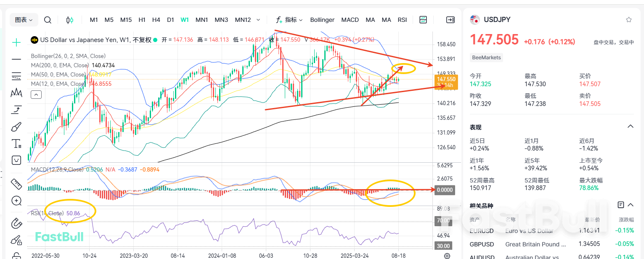The width and height of the screenshot is (644, 259).
Task: Switch to the H4 timeframe
Action: [x=156, y=20]
